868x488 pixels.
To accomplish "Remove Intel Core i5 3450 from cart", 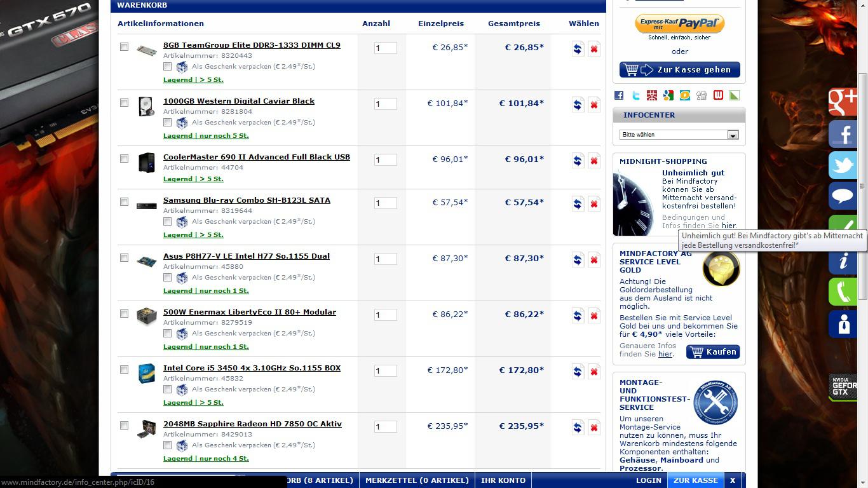I will click(x=594, y=372).
